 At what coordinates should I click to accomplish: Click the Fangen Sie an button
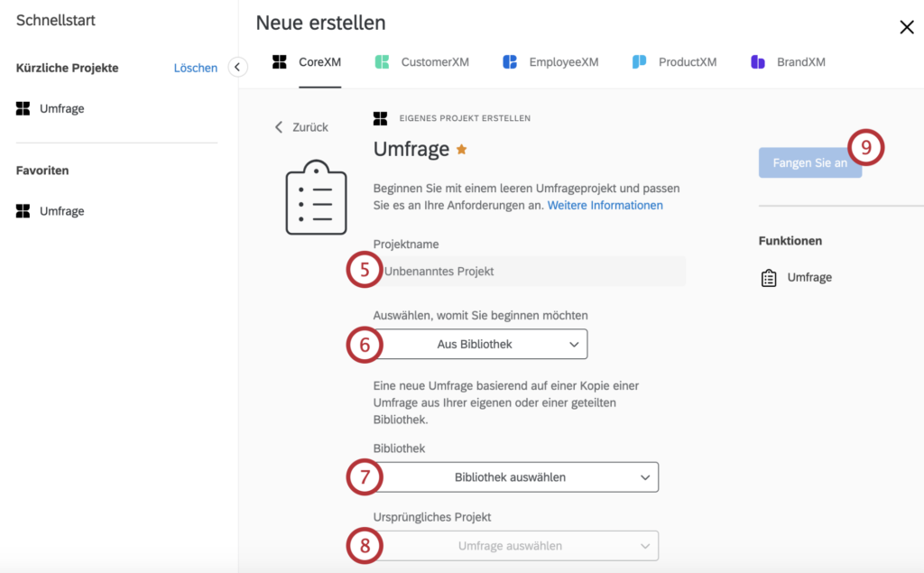tap(809, 162)
